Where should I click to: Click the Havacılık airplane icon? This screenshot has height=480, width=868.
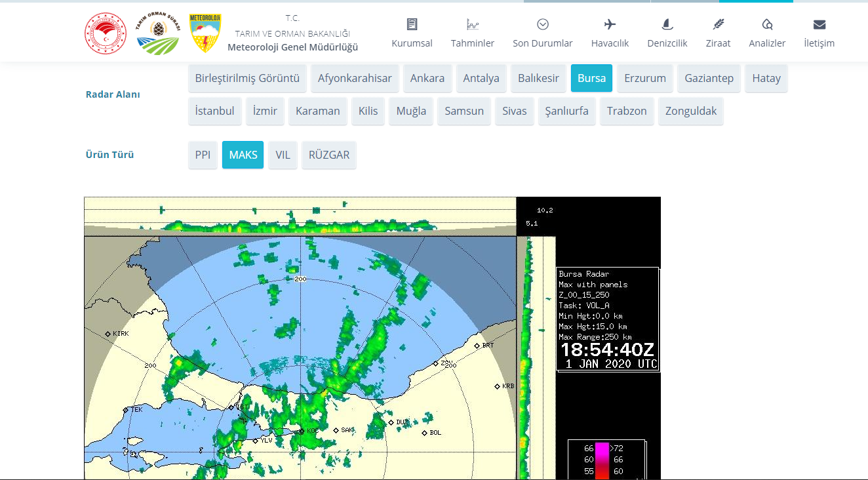[x=610, y=24]
